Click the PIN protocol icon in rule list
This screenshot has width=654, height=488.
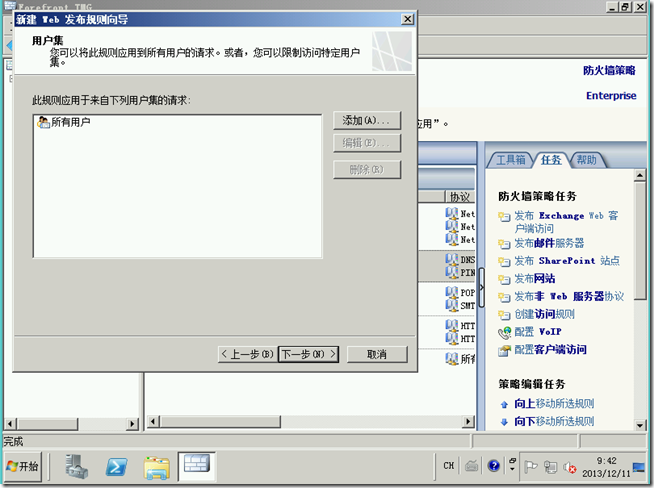tap(451, 272)
